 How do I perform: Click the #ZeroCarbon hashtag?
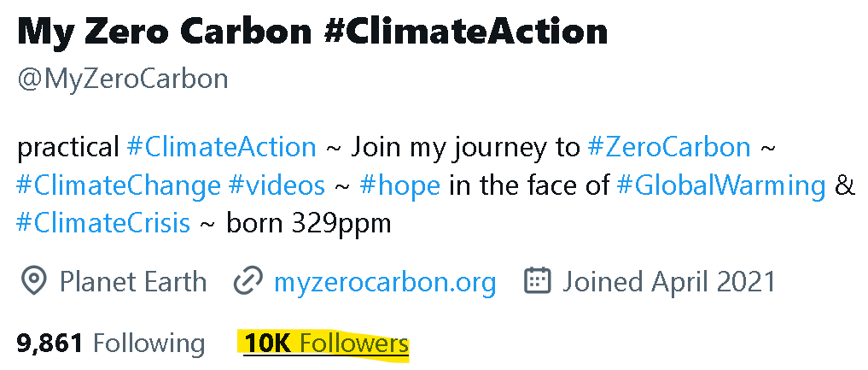pyautogui.click(x=669, y=146)
